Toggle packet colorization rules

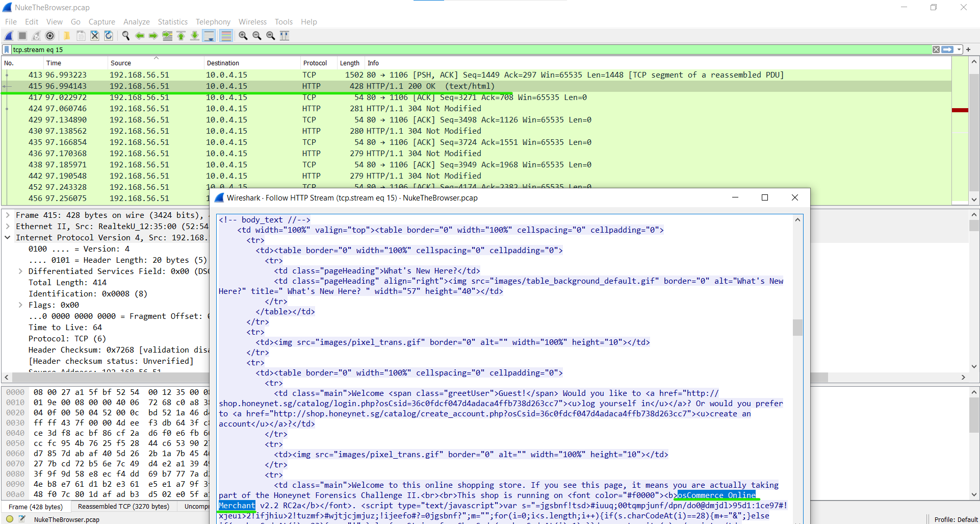pos(226,36)
